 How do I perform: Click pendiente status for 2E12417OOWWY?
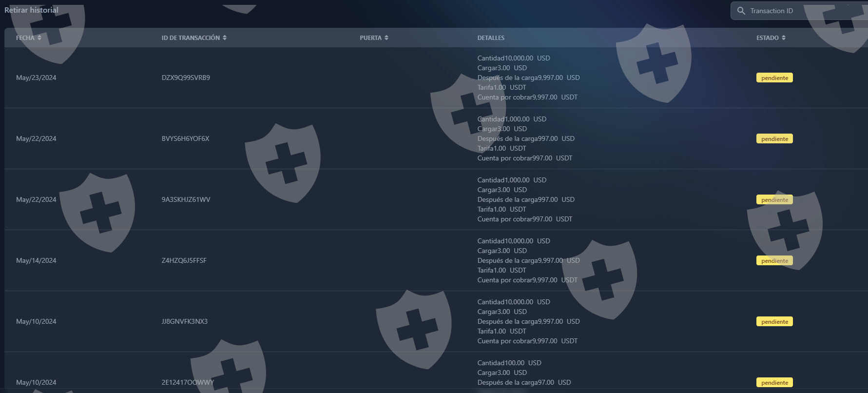click(774, 383)
